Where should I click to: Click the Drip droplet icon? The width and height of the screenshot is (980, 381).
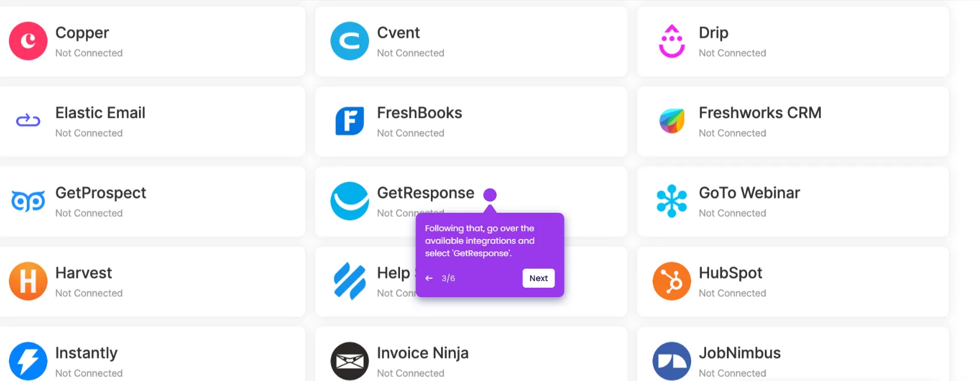tap(672, 41)
